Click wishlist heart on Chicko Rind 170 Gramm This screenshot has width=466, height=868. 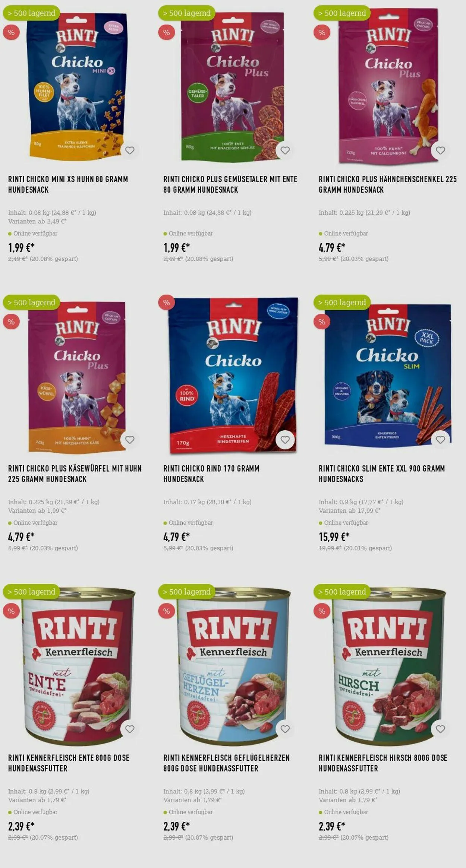(x=285, y=440)
